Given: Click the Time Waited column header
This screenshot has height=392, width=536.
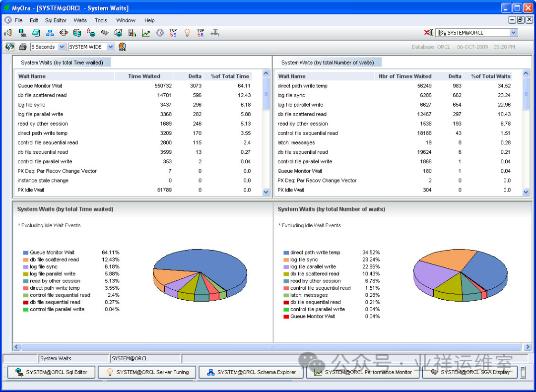Looking at the screenshot, I should pyautogui.click(x=144, y=76).
